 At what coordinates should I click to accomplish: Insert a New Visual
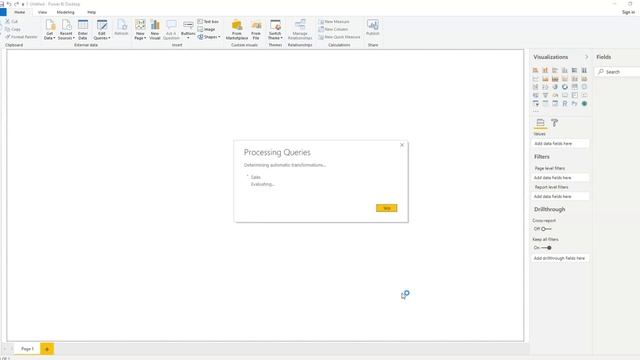pyautogui.click(x=155, y=29)
